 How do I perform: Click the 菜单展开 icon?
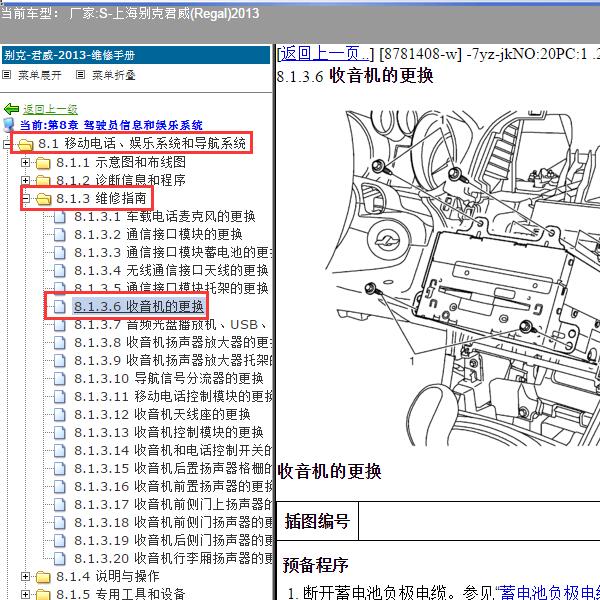[x=7, y=75]
